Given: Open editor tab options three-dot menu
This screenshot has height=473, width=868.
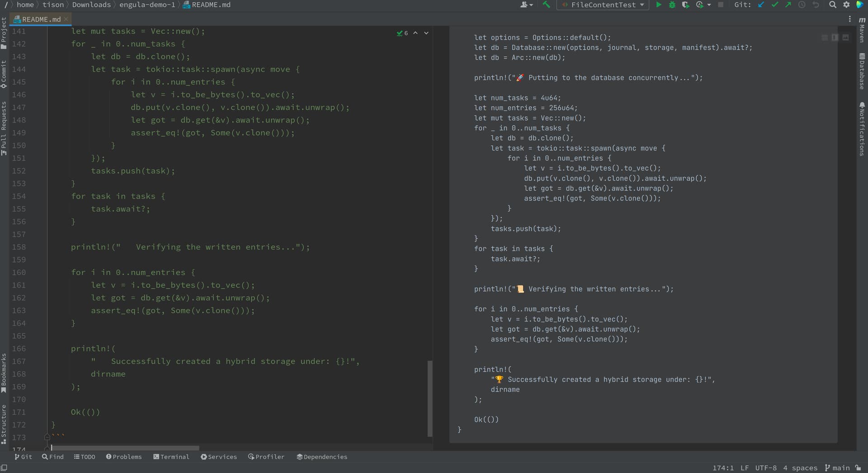Looking at the screenshot, I should coord(850,19).
